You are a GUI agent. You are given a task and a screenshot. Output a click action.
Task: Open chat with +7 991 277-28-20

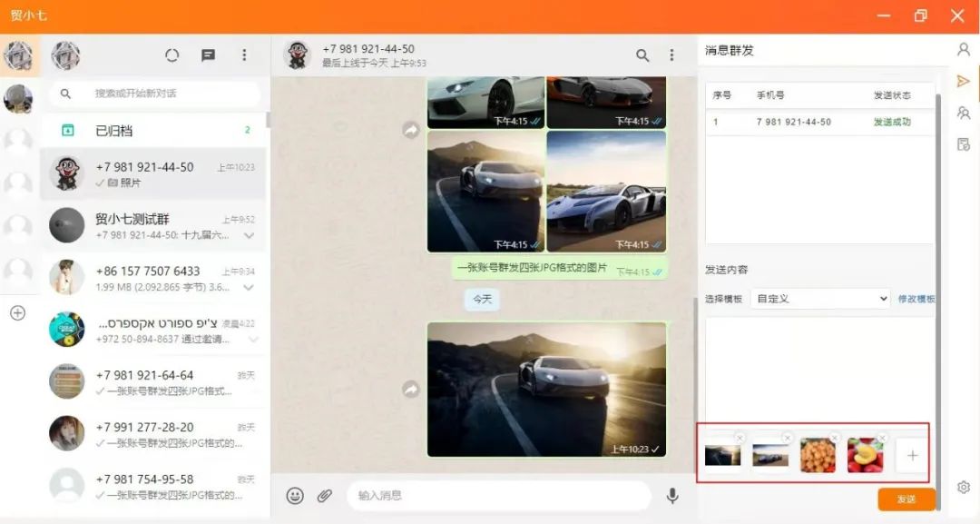(153, 433)
